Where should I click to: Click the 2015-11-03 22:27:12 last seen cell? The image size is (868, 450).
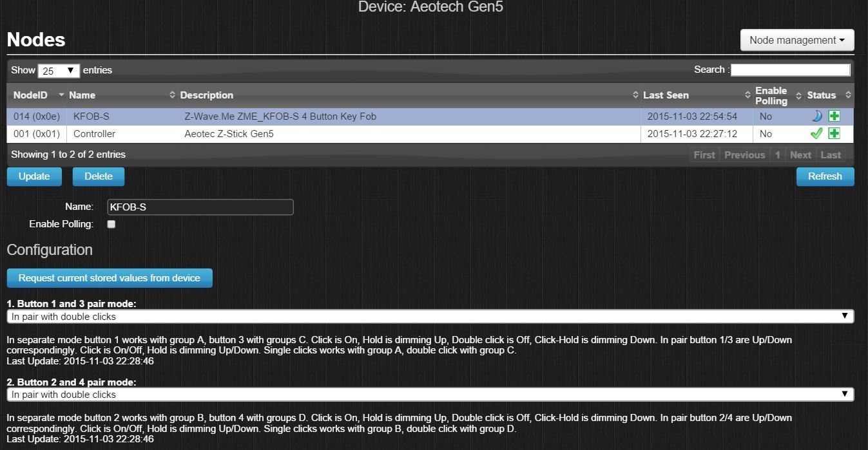tap(697, 134)
